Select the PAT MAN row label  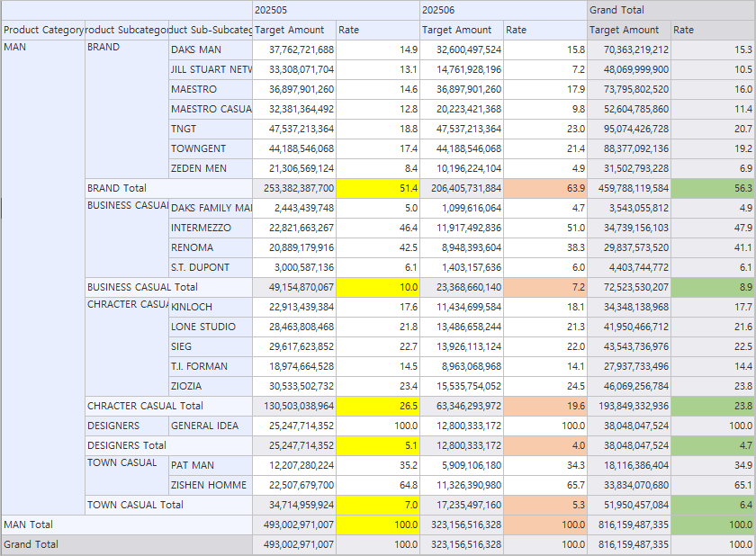pyautogui.click(x=211, y=465)
